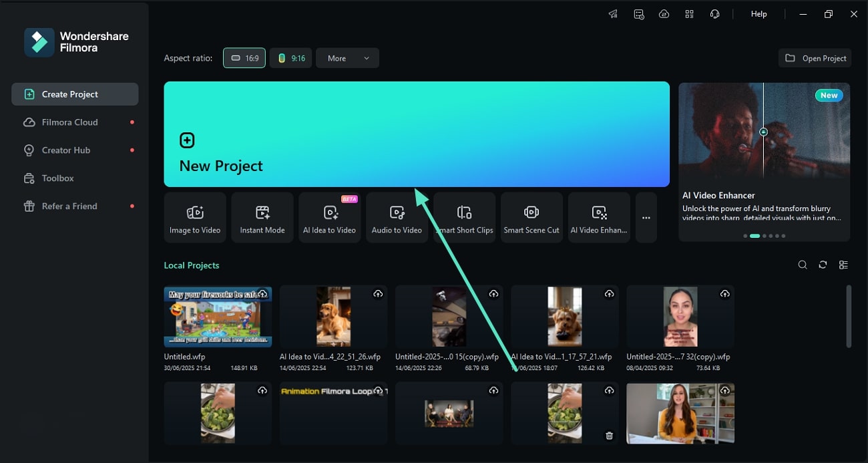The image size is (868, 463).
Task: Open the Untitled.wfp fireworks project thumbnail
Action: coord(218,316)
